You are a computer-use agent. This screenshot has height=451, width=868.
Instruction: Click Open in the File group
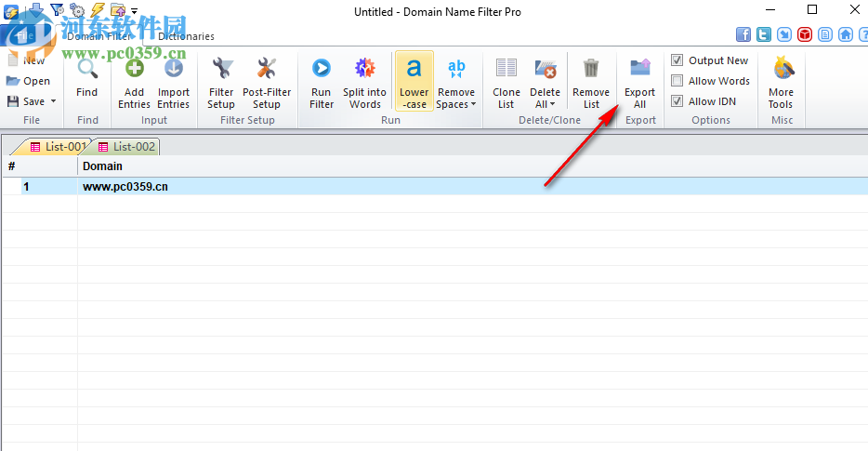coord(29,81)
